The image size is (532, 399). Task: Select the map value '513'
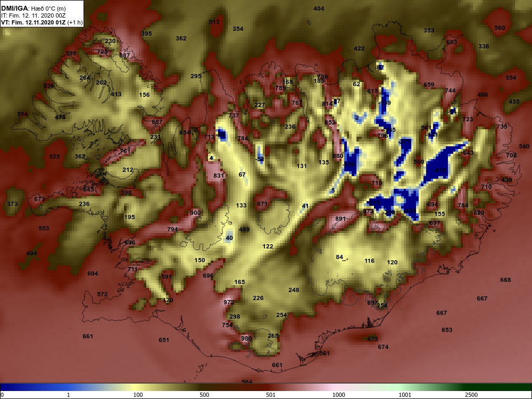214,22
